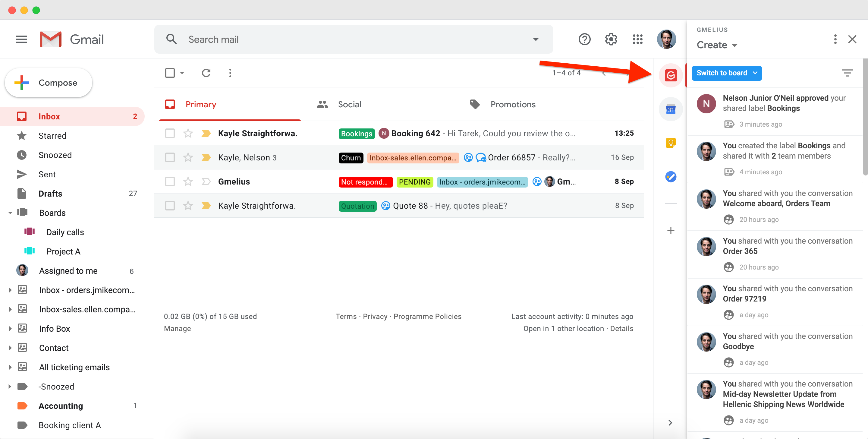Click in the Search mail field
The height and width of the screenshot is (439, 868).
click(x=354, y=39)
